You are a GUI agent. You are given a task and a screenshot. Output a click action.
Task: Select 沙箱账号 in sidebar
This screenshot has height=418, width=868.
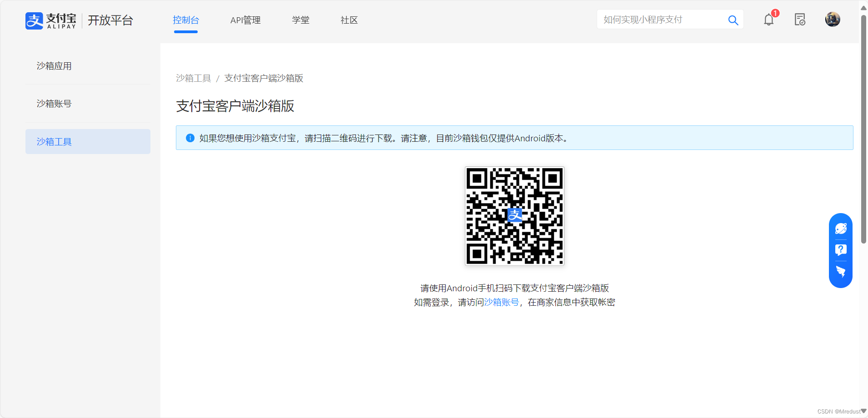coord(88,104)
